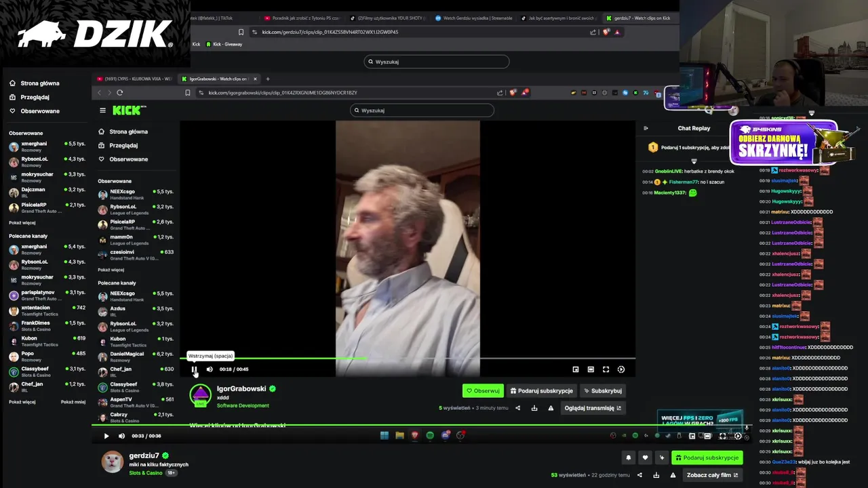Collapse with Pokaż mniej in outer sidebar

point(73,402)
